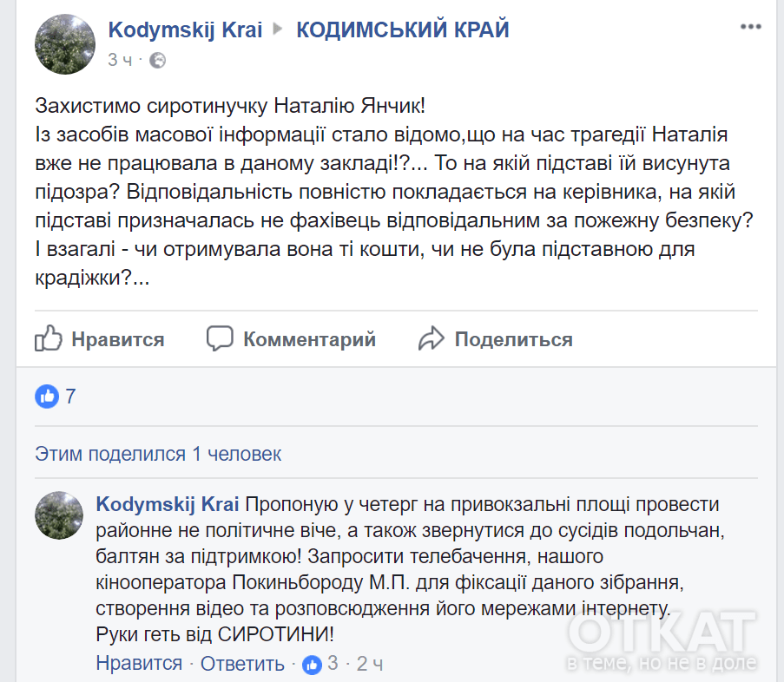Click the public globe privacy icon
784x682 pixels.
click(157, 61)
